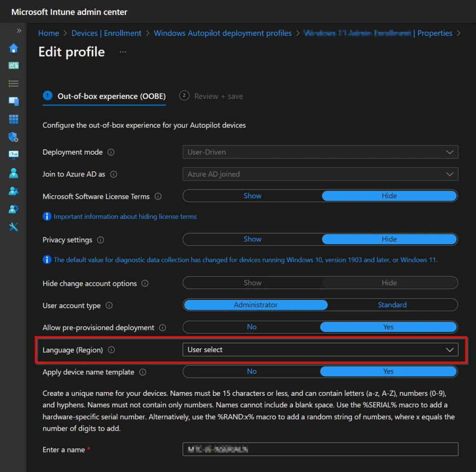Image resolution: width=476 pixels, height=472 pixels.
Task: Go to Devices | Enrollment breadcrumb
Action: 106,33
